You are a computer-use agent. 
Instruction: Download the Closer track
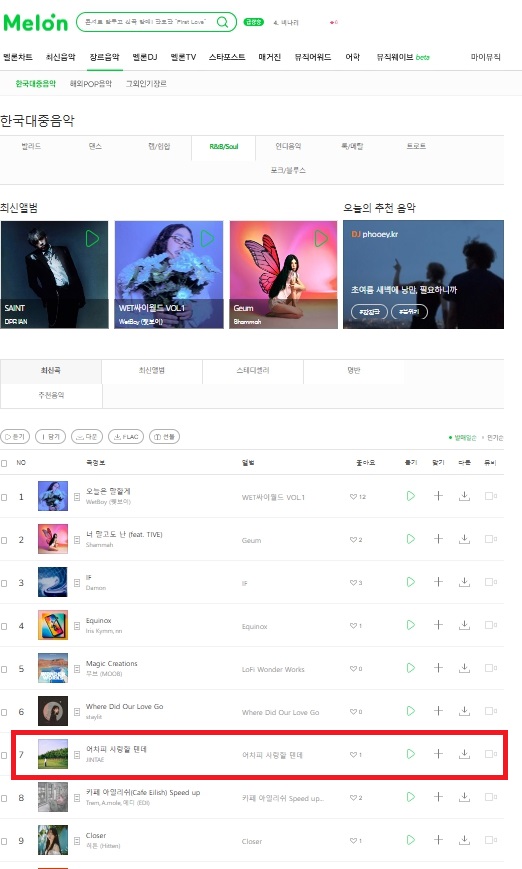coord(464,840)
